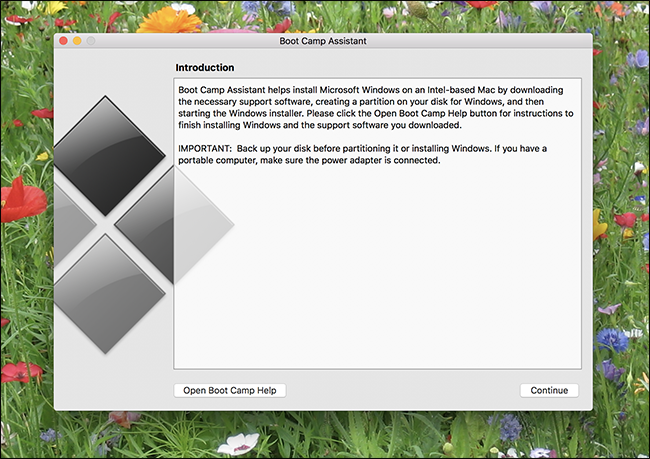
Task: Click the IMPORTANT backup warning text
Action: coord(362,154)
